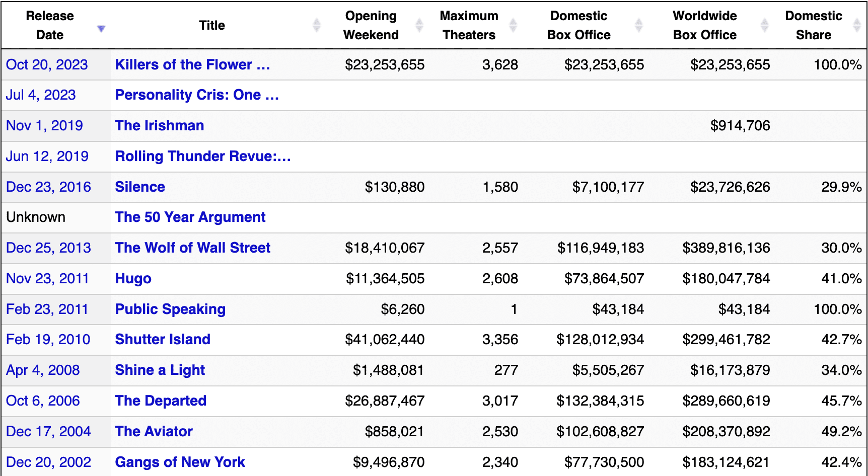868x476 pixels.
Task: Select Hugo opening weekend $11,364,505
Action: point(385,278)
